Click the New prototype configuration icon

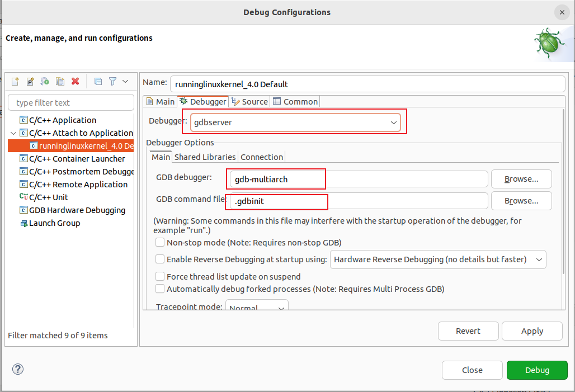[30, 82]
